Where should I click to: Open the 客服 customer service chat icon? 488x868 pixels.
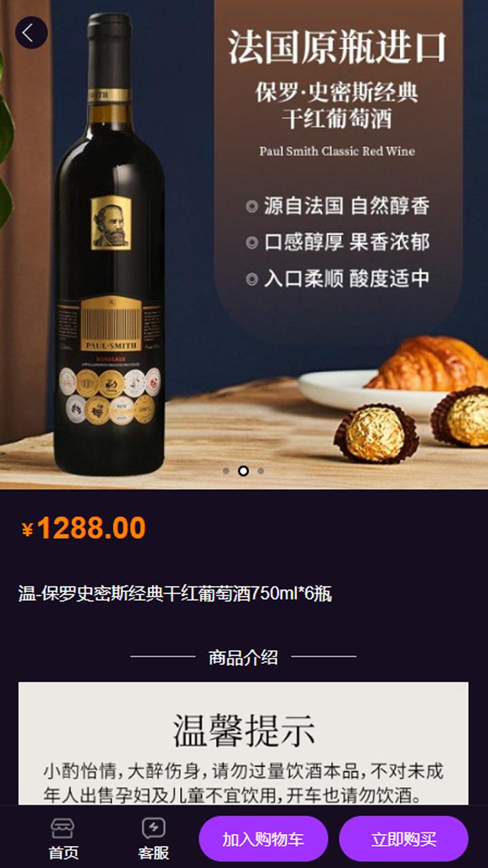click(x=154, y=839)
